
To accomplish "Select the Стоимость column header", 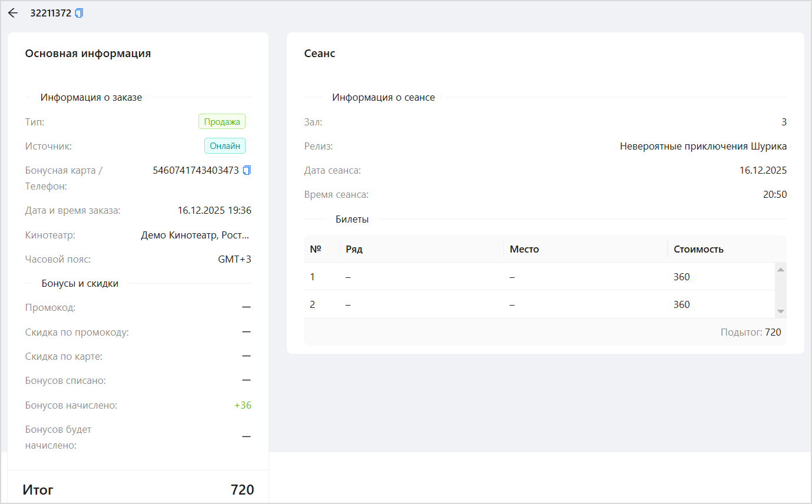I will click(698, 249).
